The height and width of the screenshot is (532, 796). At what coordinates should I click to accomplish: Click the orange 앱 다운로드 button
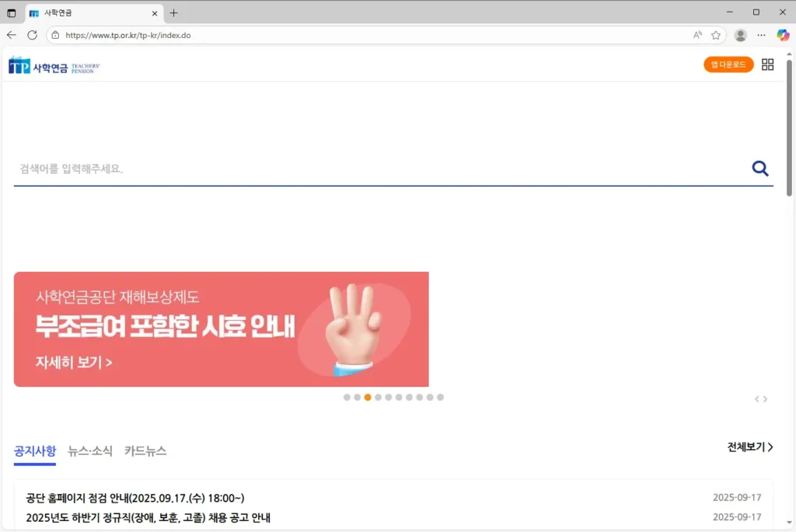pyautogui.click(x=728, y=64)
